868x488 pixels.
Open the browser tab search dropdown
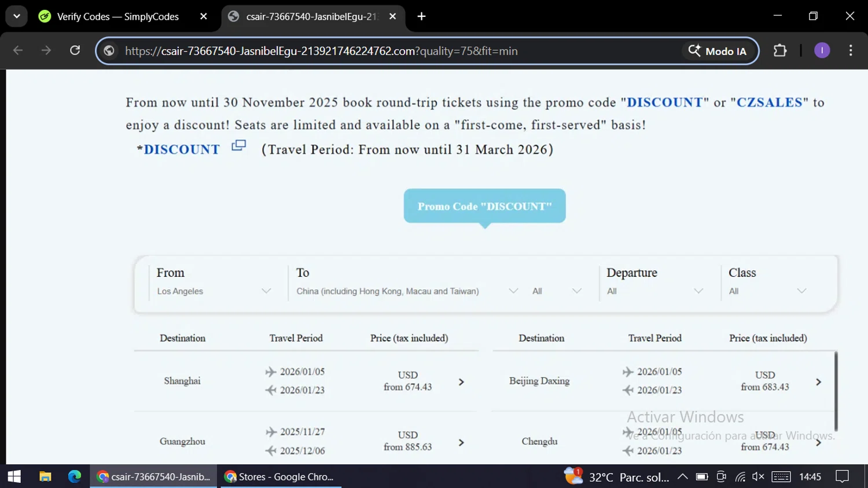[x=17, y=16]
